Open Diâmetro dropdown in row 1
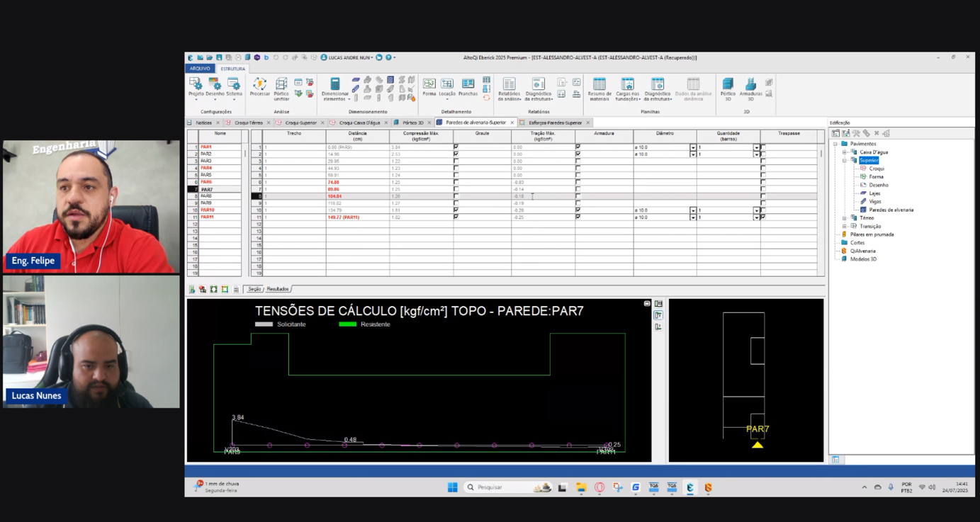This screenshot has width=980, height=522. coord(692,147)
